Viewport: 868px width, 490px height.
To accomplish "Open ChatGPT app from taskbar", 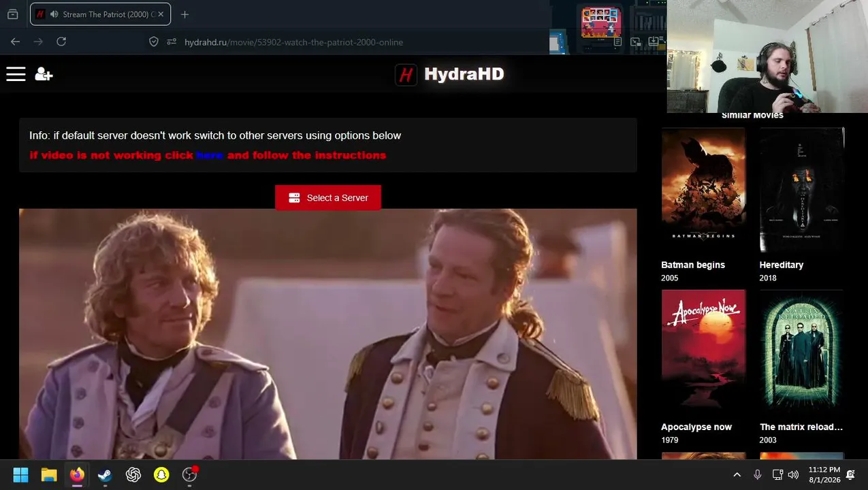I will click(133, 475).
